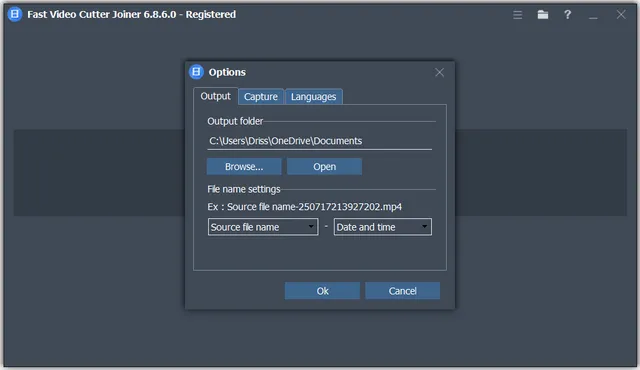Expand the Source file name dropdown
This screenshot has height=370, width=640.
coord(263,227)
